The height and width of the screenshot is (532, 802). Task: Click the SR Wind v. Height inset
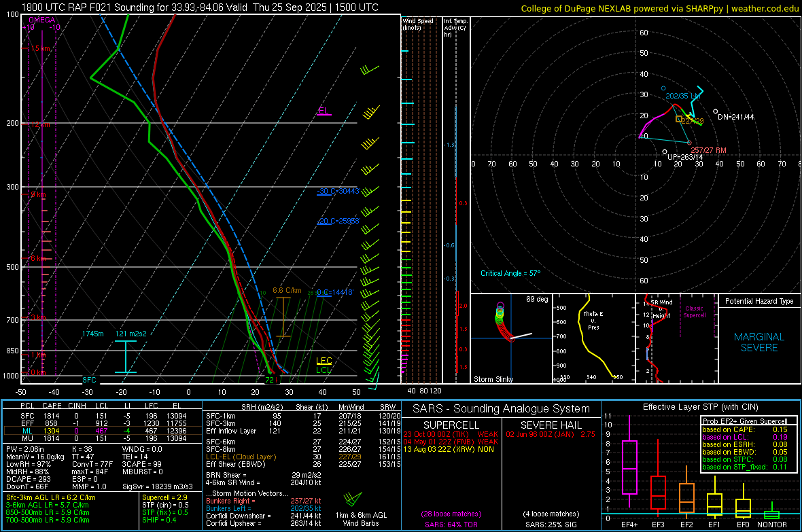coord(677,338)
